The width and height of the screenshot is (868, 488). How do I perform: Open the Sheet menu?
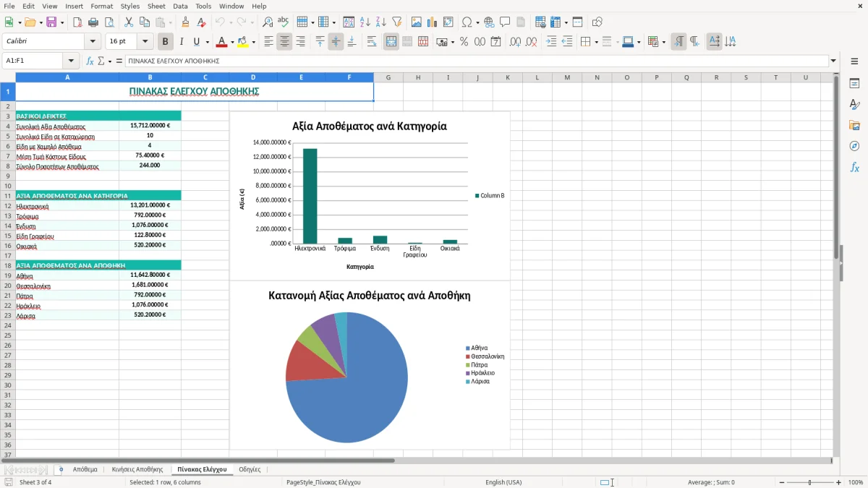click(156, 6)
